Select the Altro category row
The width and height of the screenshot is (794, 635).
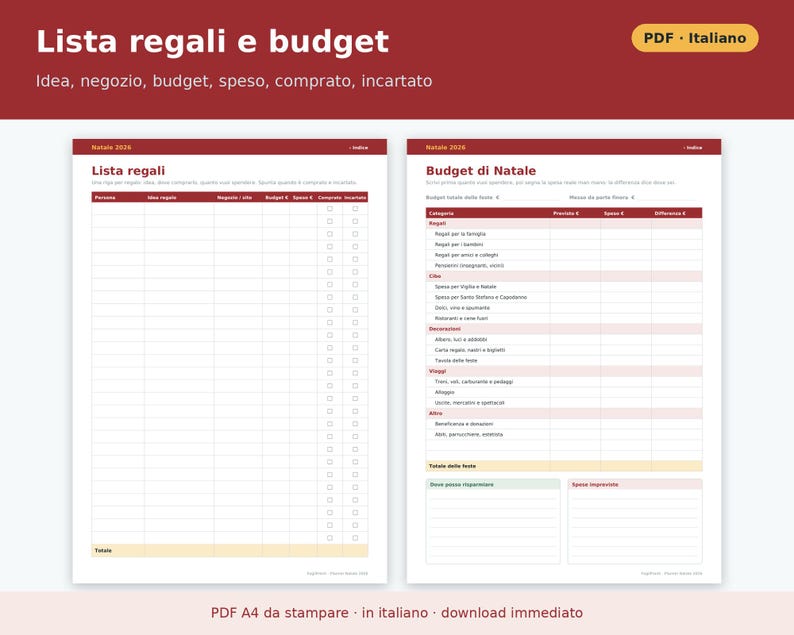coord(564,413)
